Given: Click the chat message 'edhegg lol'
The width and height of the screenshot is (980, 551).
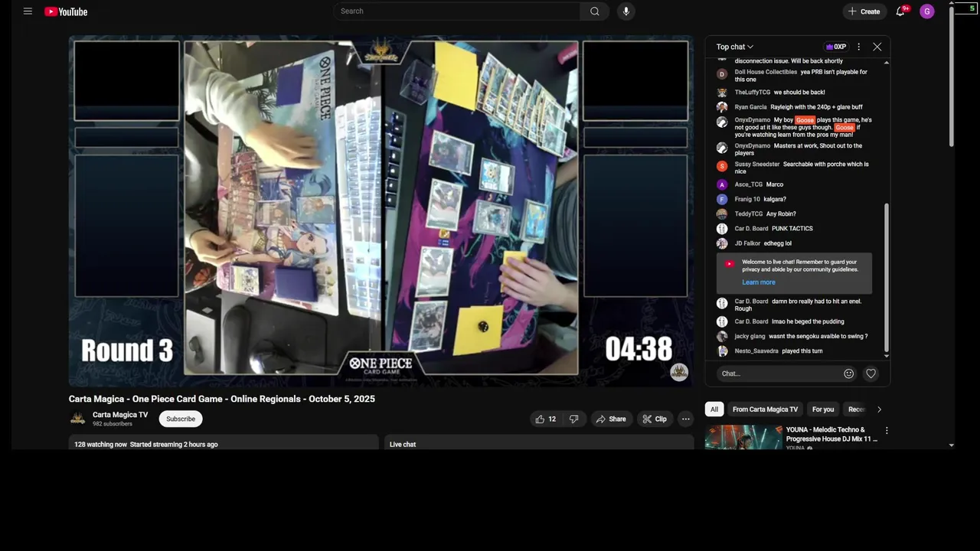Looking at the screenshot, I should tap(778, 243).
